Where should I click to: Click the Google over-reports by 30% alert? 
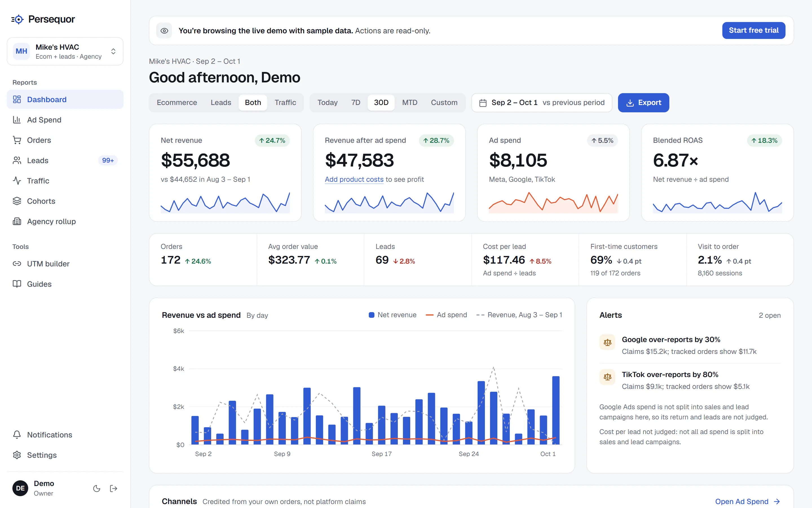[690, 345]
